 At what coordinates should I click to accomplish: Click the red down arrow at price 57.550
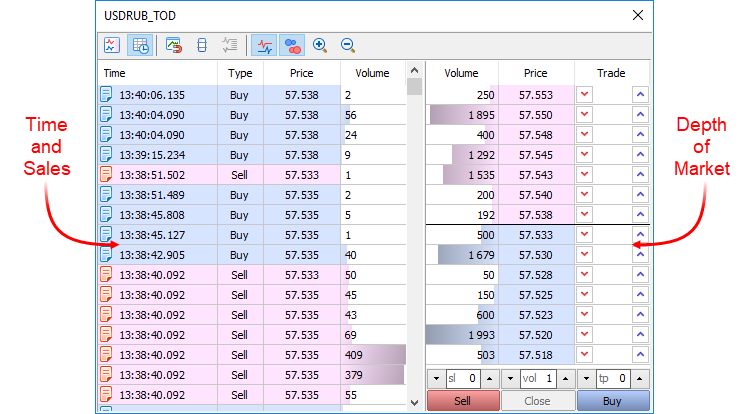585,115
